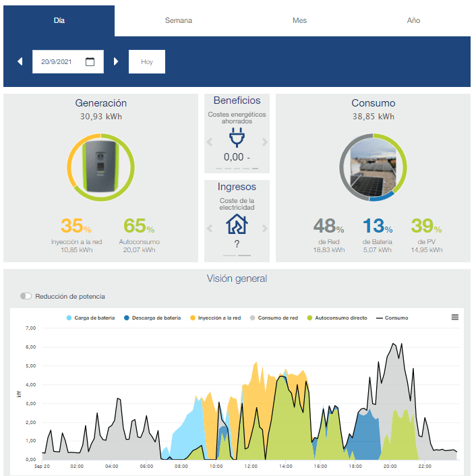Click the plug icon under Beneficios
This screenshot has height=476, width=476.
pyautogui.click(x=237, y=138)
